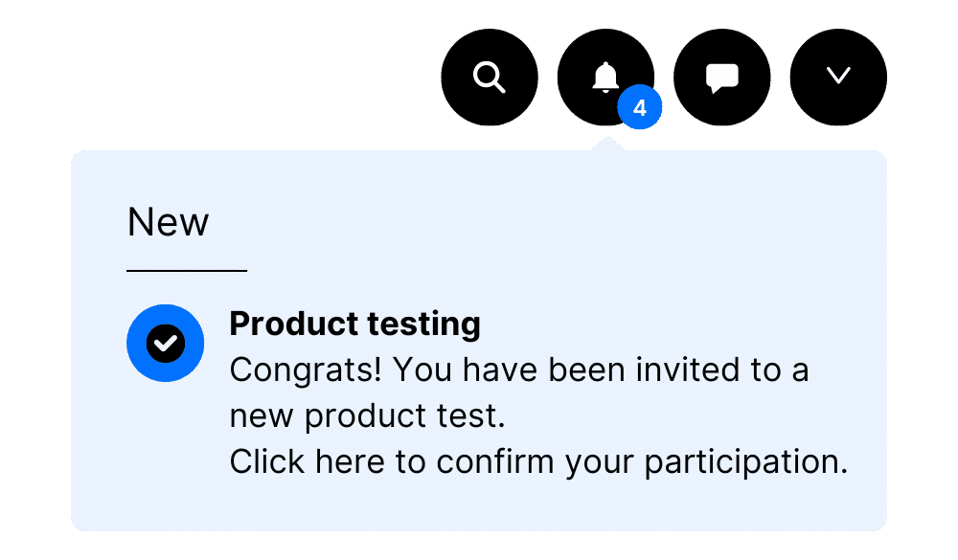The image size is (958, 560).
Task: Select the blue checkmark circle icon
Action: [166, 344]
